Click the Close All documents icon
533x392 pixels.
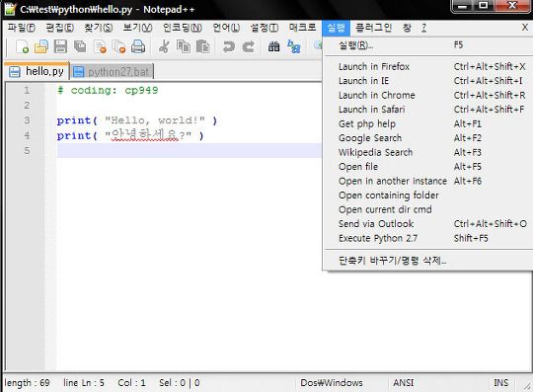coord(119,46)
